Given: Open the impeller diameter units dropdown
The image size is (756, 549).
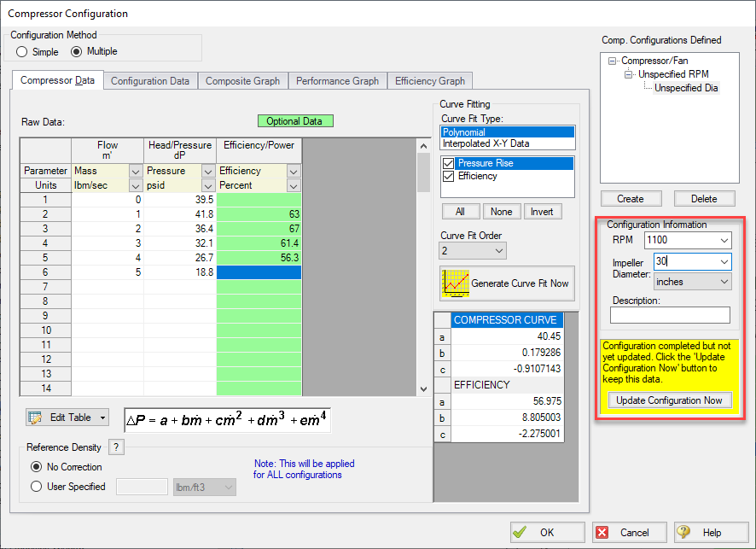Looking at the screenshot, I should click(x=724, y=282).
